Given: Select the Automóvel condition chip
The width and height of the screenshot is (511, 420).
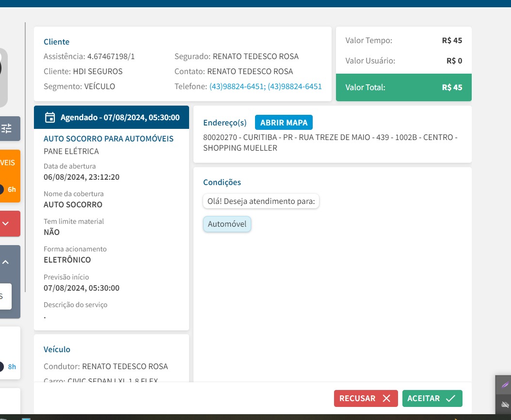Looking at the screenshot, I should [227, 224].
